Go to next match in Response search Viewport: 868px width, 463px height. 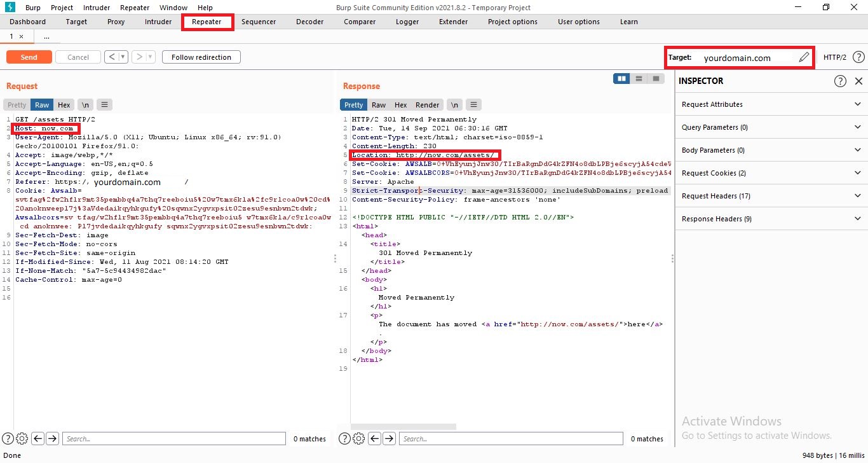coord(389,438)
